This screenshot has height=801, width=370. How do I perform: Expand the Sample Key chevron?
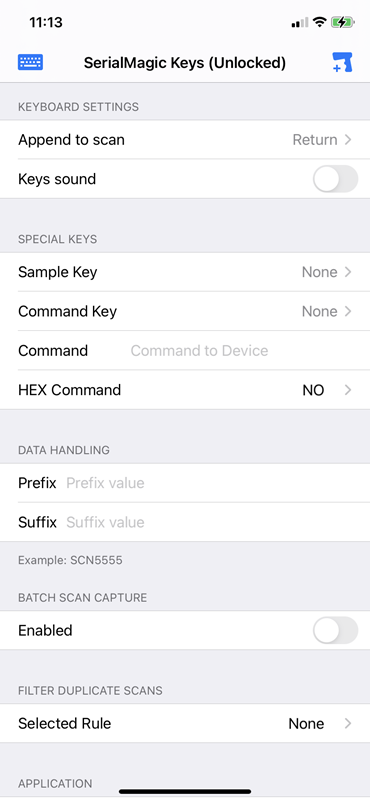coord(348,272)
